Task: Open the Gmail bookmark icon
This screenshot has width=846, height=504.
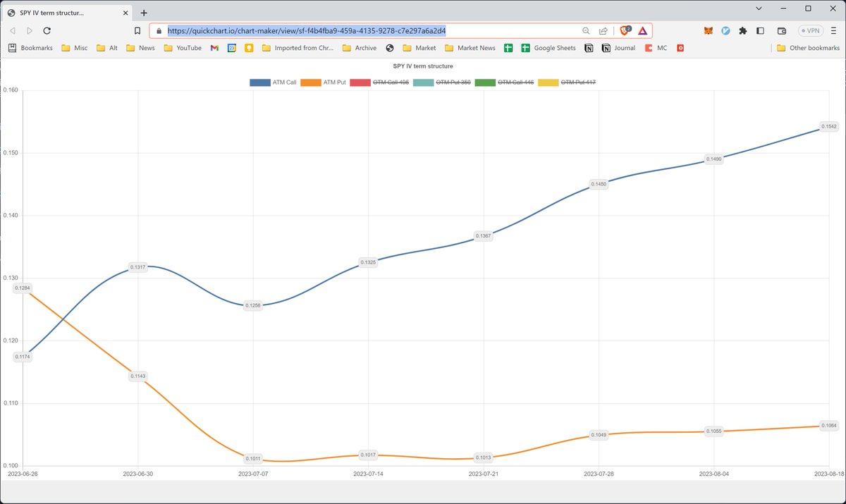Action: click(x=214, y=48)
